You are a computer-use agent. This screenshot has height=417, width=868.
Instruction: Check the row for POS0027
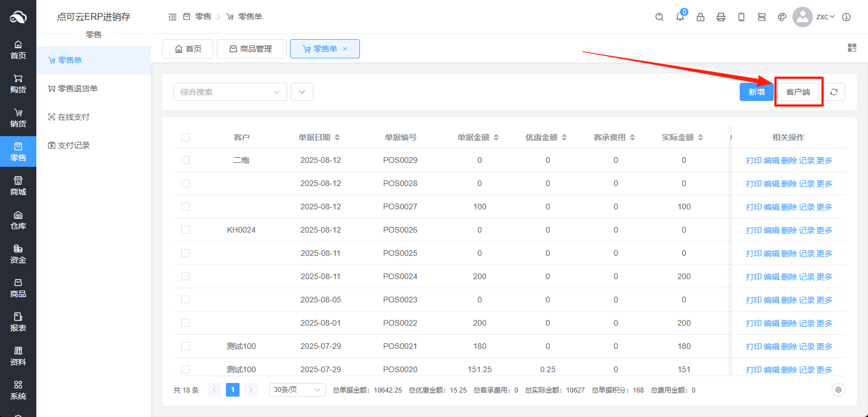[x=186, y=207]
